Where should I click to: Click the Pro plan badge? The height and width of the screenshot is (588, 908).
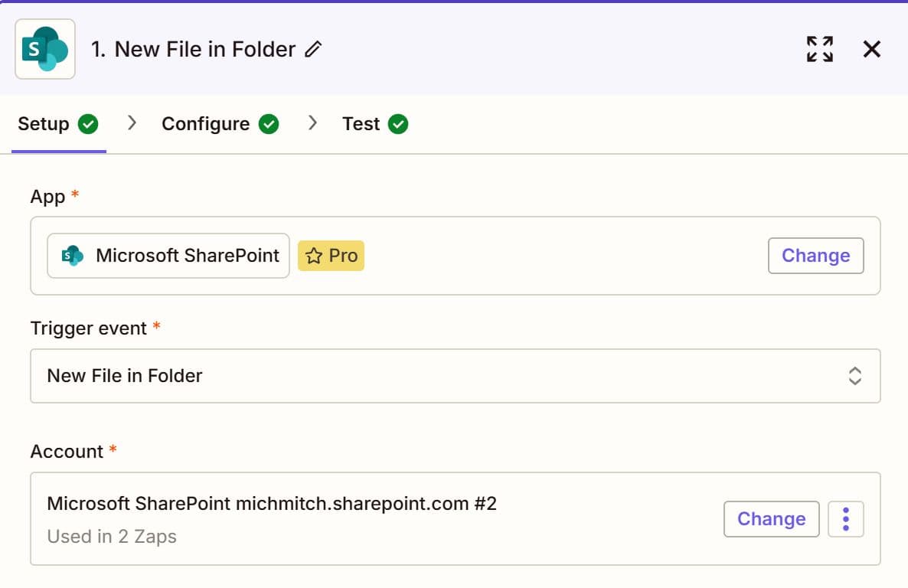coord(330,255)
